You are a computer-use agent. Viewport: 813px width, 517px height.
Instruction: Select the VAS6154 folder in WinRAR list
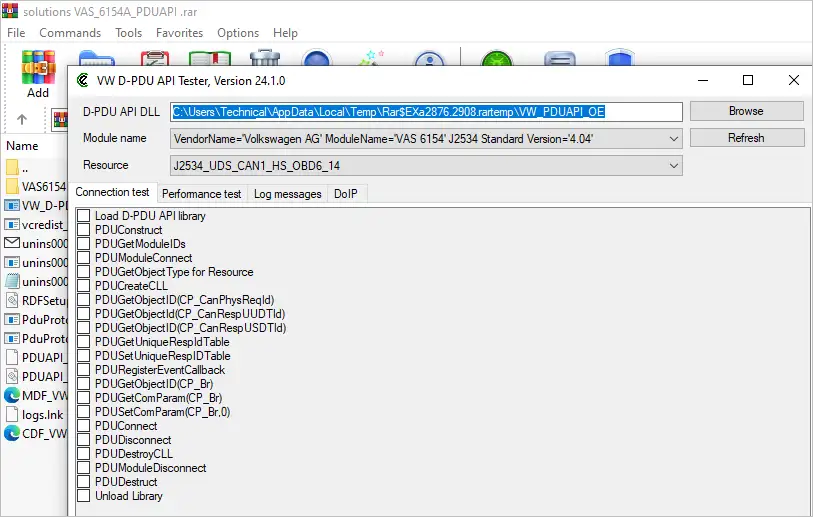pos(36,186)
